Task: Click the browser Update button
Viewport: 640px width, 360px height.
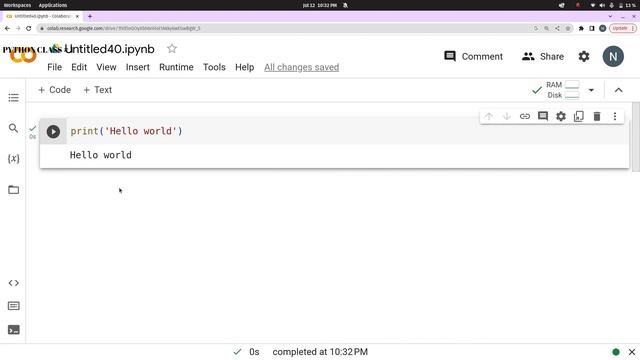Action: point(622,28)
